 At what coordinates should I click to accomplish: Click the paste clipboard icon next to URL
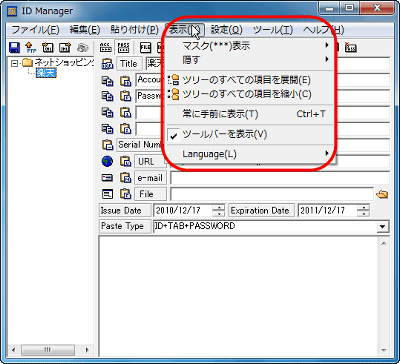(126, 161)
